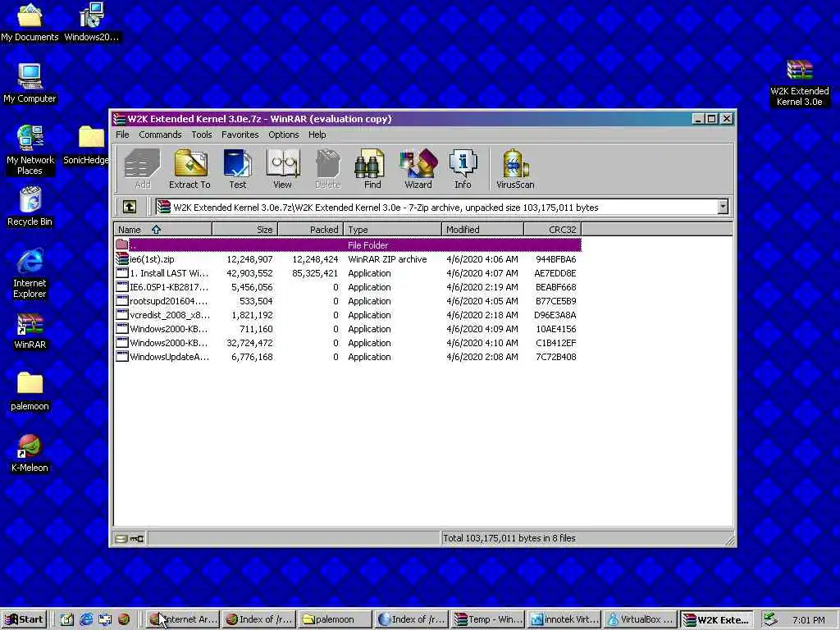Click the system tray network icon
The width and height of the screenshot is (840, 630).
[x=770, y=619]
